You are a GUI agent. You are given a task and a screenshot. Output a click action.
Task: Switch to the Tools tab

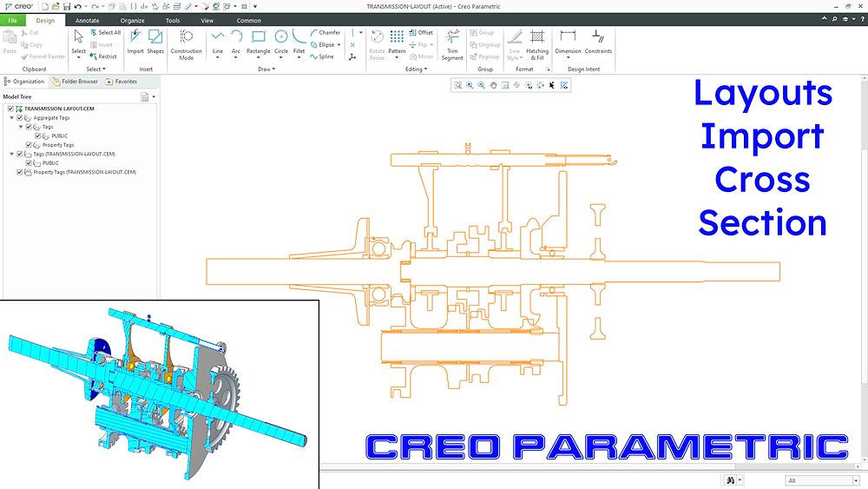[173, 21]
